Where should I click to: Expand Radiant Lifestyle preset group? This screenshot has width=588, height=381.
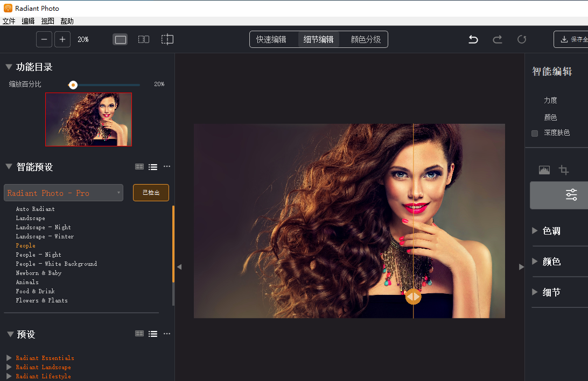pyautogui.click(x=9, y=376)
